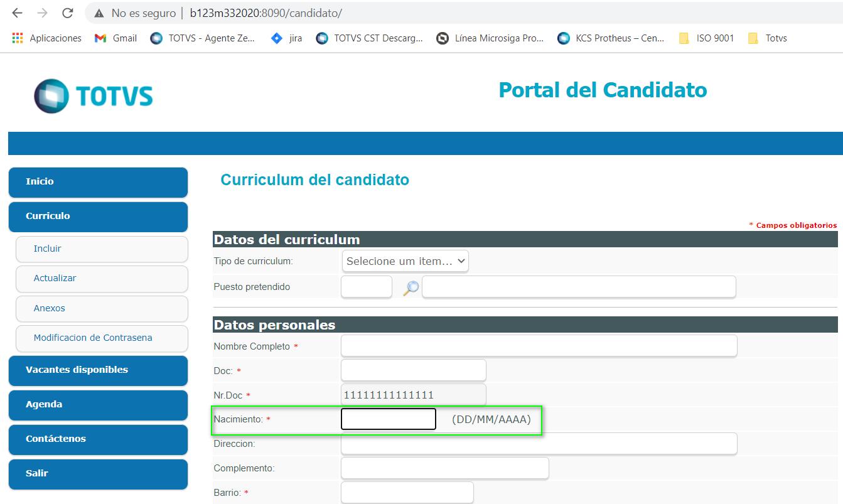Open the Gmail bookmark

click(115, 38)
